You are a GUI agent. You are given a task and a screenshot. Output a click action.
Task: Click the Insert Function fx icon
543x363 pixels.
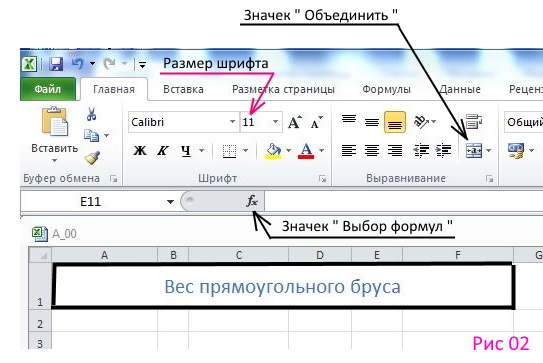252,201
